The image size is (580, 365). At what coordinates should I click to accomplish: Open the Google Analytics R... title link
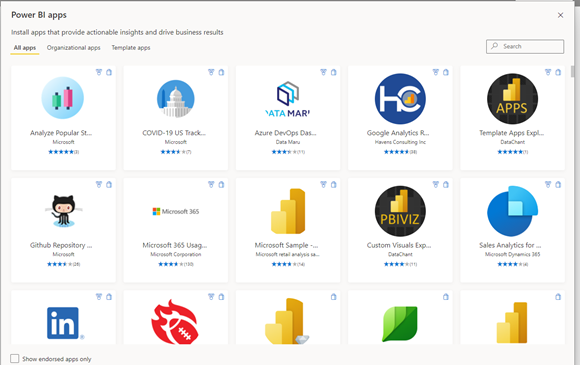(398, 133)
